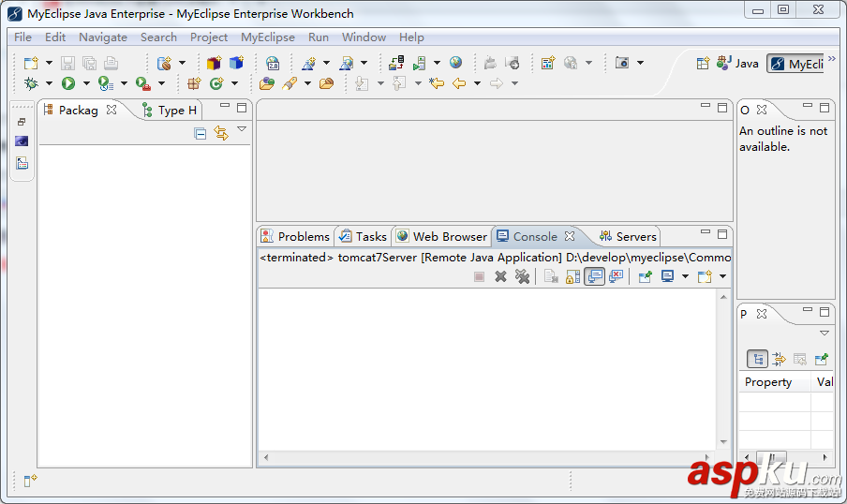Open the Display Selected Console dropdown arrow

click(x=685, y=276)
